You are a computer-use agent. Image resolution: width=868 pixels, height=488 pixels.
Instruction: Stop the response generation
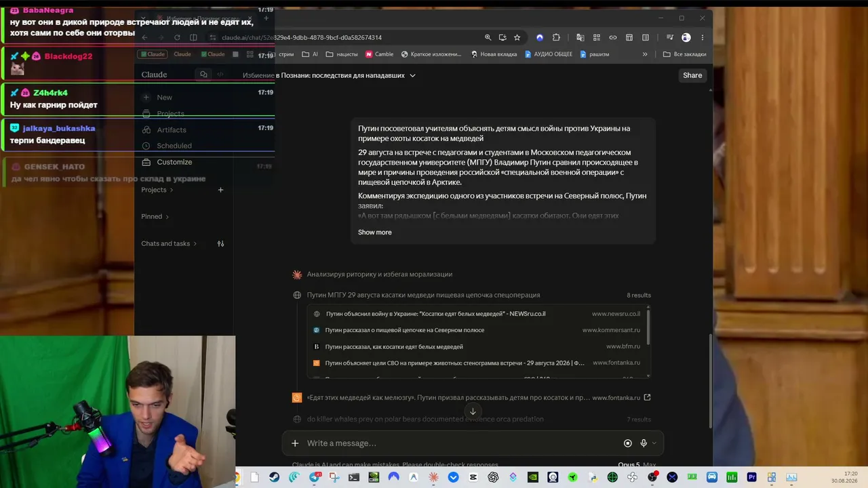[x=627, y=443]
